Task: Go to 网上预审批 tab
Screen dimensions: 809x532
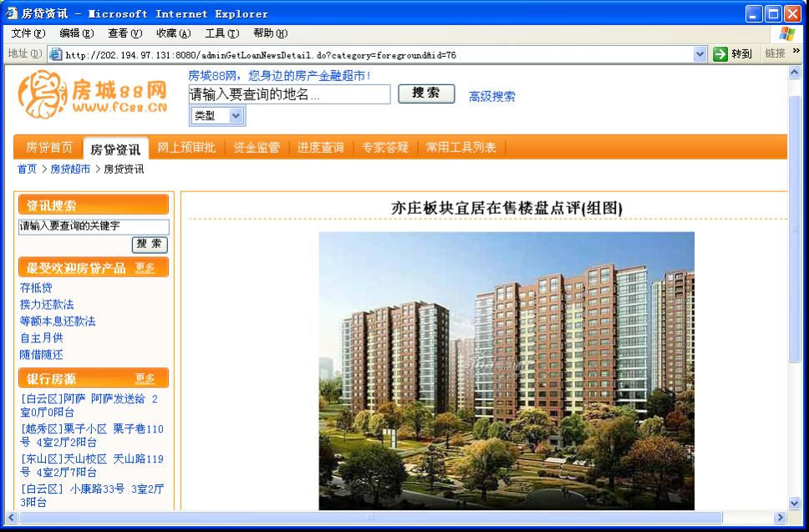Action: [186, 148]
